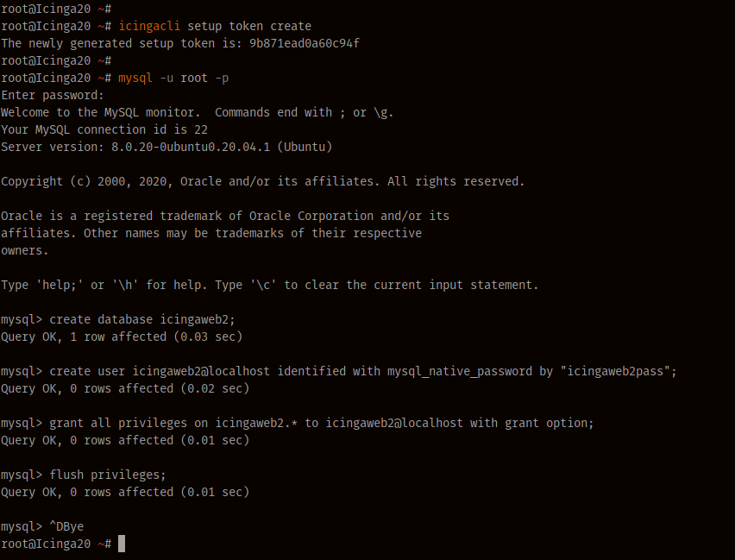Click the "1 row affected (0.03 sec)" result
Image resolution: width=735 pixels, height=560 pixels.
(156, 337)
